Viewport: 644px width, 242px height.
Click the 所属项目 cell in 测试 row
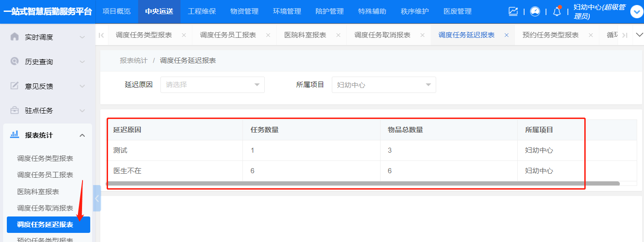[x=577, y=150]
